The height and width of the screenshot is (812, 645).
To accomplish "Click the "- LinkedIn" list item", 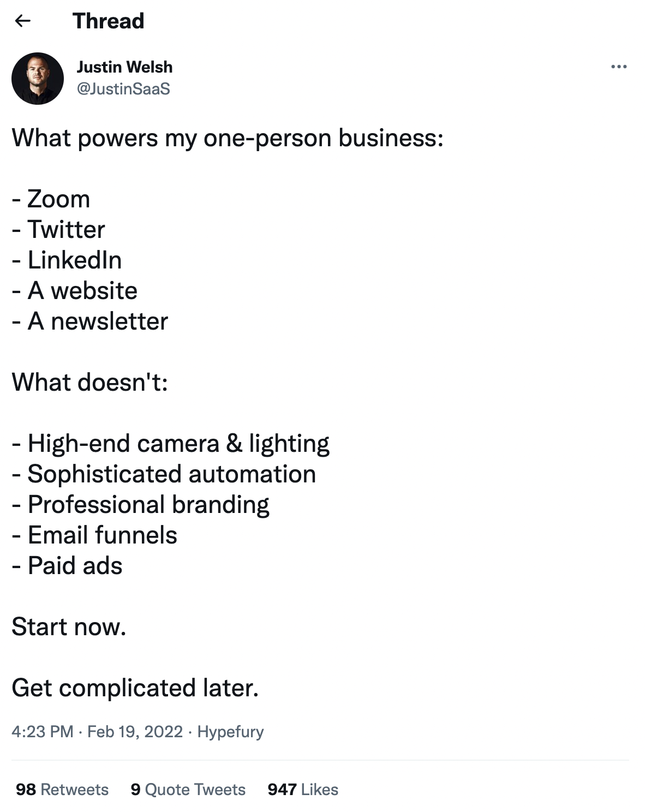I will click(x=67, y=260).
